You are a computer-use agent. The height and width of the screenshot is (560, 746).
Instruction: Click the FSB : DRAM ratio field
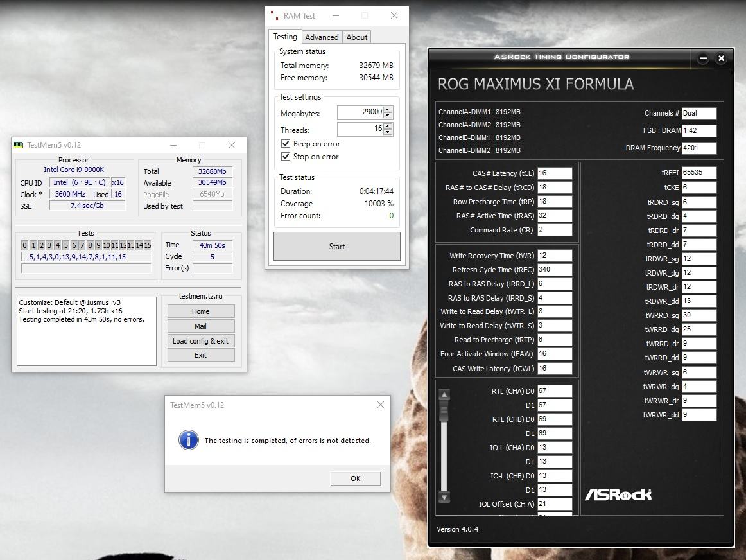(x=699, y=130)
